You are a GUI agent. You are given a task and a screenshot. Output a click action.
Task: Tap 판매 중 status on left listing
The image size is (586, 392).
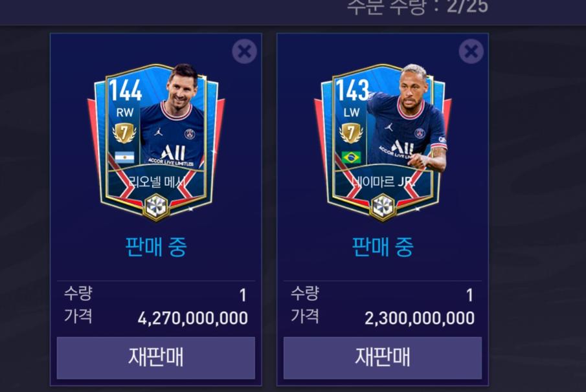point(156,246)
